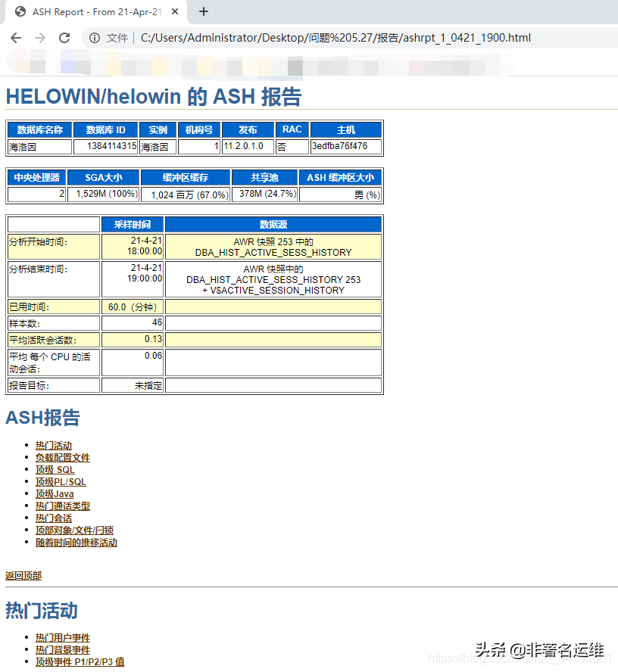The image size is (618, 672).
Task: Open the 顶部对象/文件/闩锁 link
Action: point(73,530)
